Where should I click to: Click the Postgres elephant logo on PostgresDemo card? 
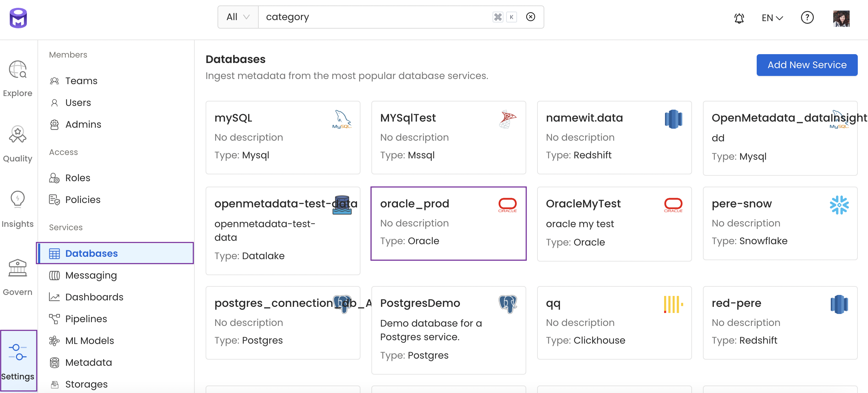point(508,304)
